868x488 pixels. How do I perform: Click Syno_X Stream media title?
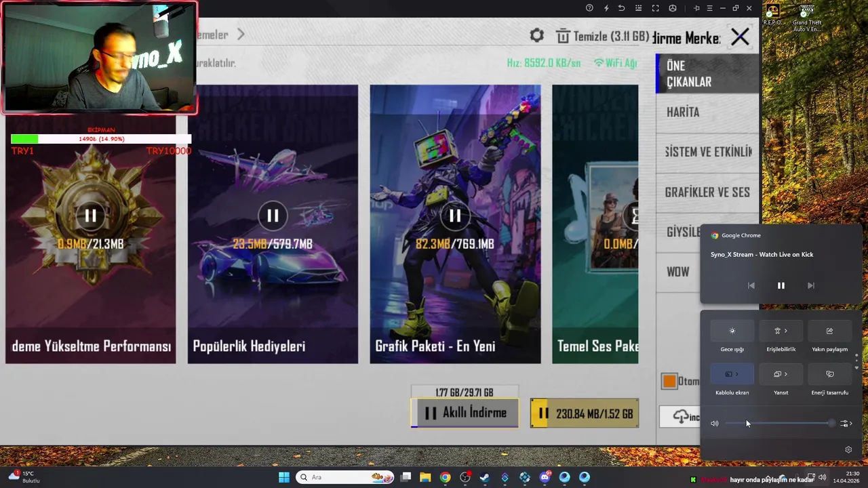pyautogui.click(x=762, y=254)
